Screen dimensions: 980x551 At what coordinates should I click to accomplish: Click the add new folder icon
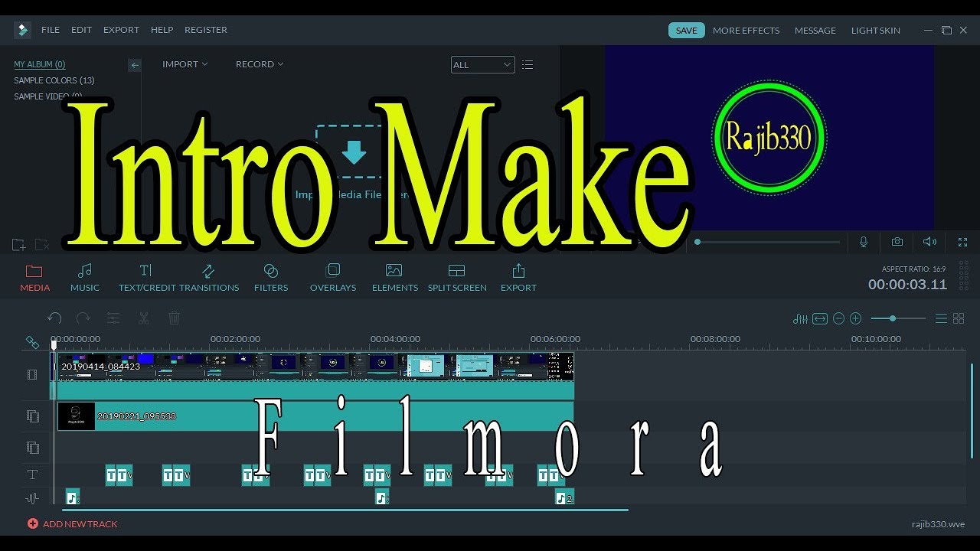(18, 245)
